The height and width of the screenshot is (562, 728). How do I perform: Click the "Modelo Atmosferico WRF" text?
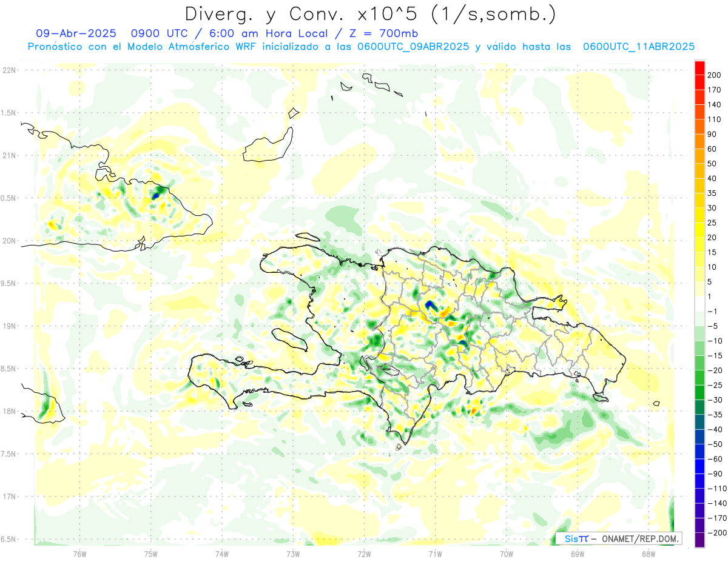click(194, 46)
